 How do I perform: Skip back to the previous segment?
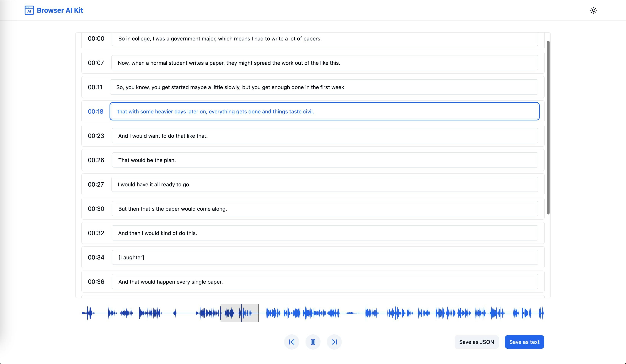coord(292,342)
